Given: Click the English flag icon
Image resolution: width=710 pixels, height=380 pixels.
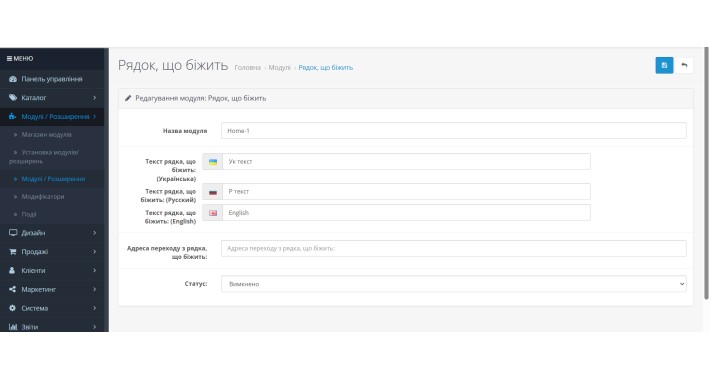Looking at the screenshot, I should click(213, 213).
